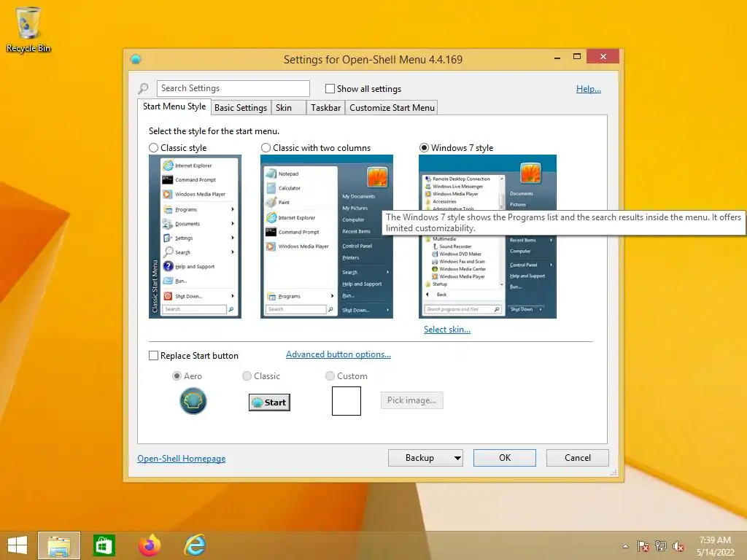Click the Classic Start button image
Viewport: 747px width, 560px height.
270,402
